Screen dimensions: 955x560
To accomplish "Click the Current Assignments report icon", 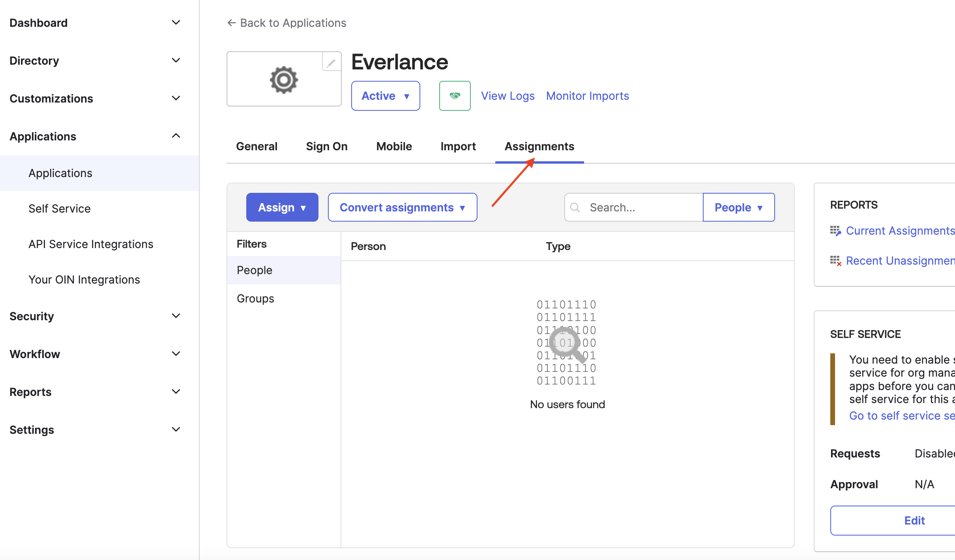I will [x=835, y=231].
